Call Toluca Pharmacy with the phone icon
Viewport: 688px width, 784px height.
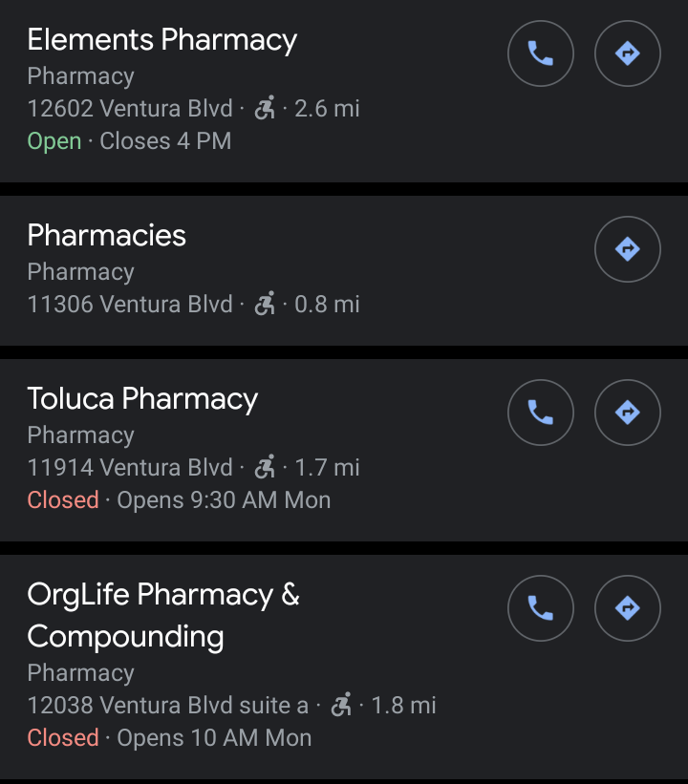(x=541, y=413)
